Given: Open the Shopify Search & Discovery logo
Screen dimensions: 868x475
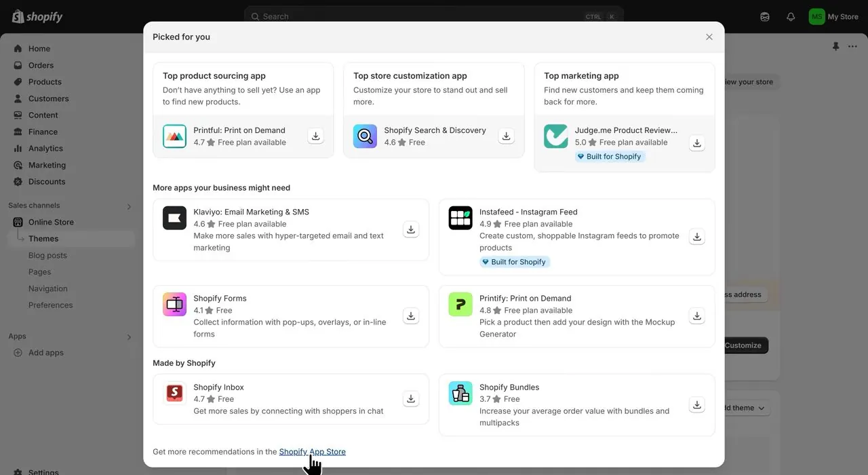Looking at the screenshot, I should (x=365, y=136).
